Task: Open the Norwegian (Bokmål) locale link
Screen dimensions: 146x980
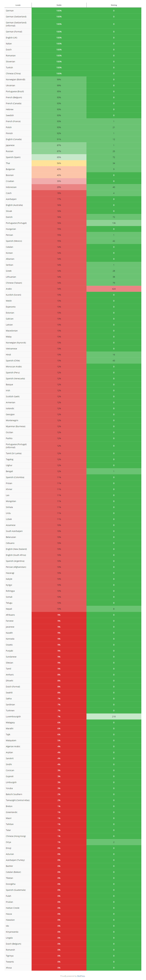Action: [16, 80]
